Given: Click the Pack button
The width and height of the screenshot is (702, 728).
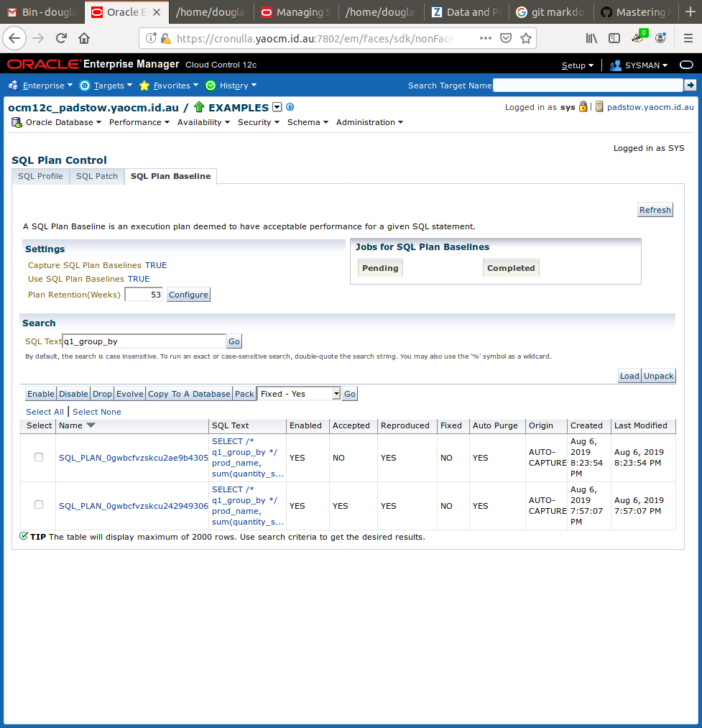Looking at the screenshot, I should click(x=244, y=394).
